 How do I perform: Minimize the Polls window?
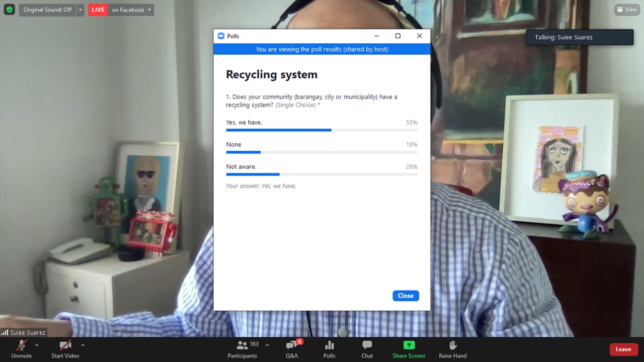click(376, 36)
